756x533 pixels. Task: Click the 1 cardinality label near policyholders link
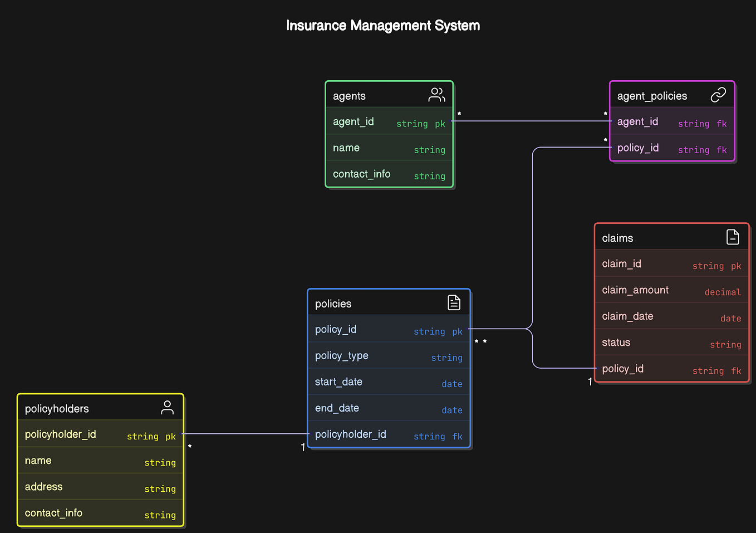(303, 447)
